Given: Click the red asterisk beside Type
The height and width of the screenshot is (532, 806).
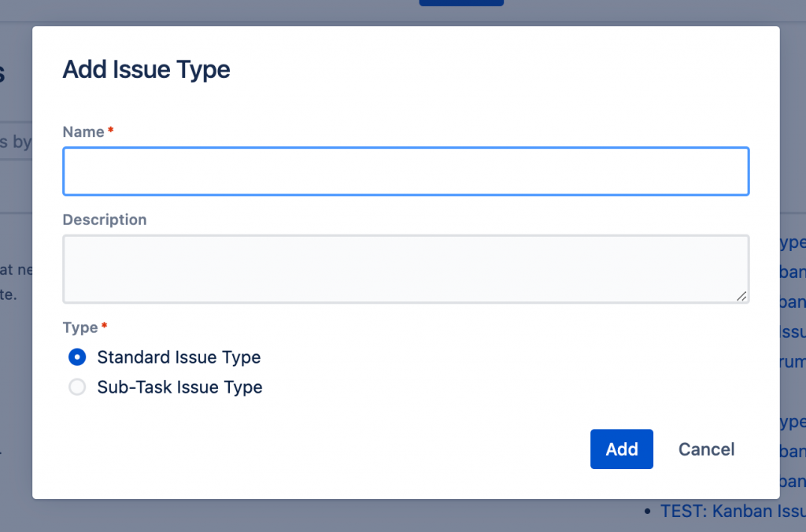Looking at the screenshot, I should click(105, 326).
